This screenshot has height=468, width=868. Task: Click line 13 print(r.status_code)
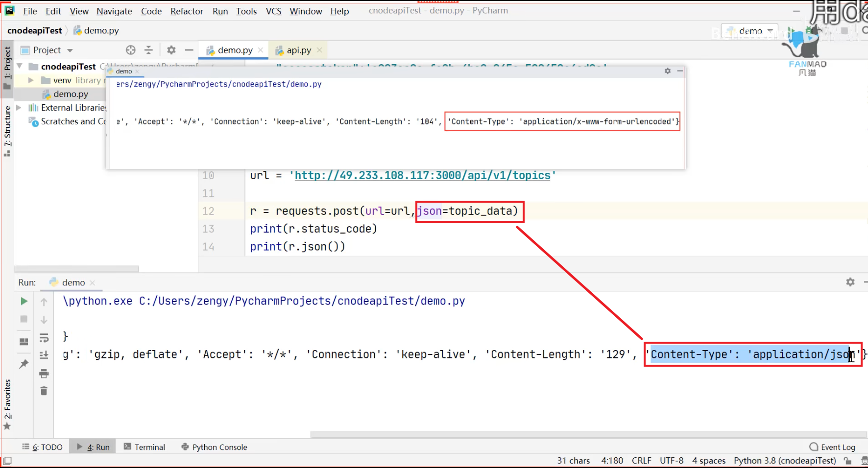[313, 229]
